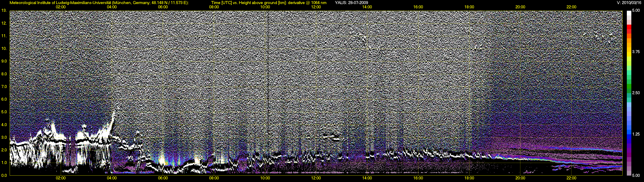644x182 pixels.
Task: Click the 12:00 label on the top time axis
Action: coord(316,7)
